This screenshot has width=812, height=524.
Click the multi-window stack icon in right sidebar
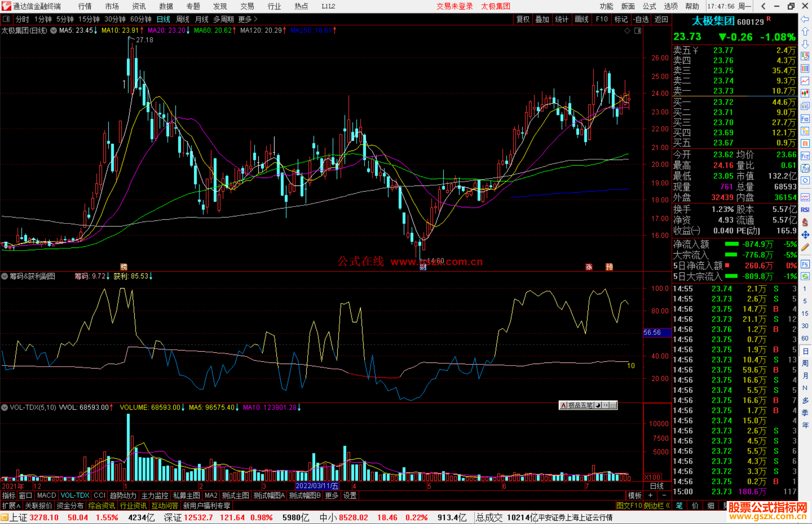[x=805, y=106]
